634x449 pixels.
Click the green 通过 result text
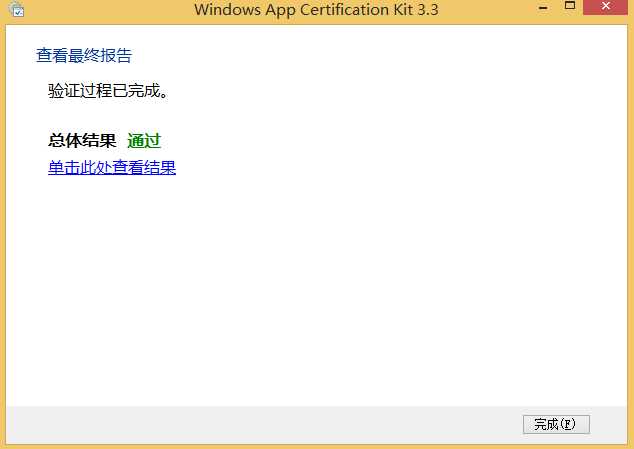tap(144, 141)
